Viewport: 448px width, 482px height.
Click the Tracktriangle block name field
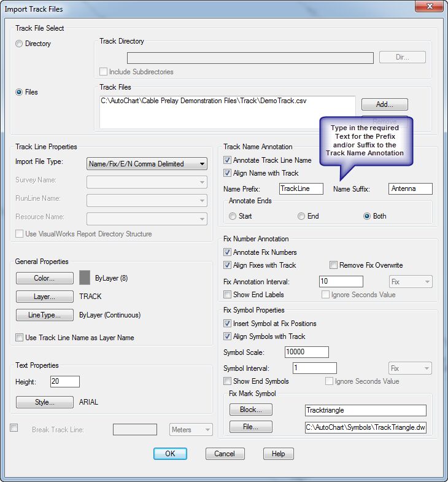(x=366, y=410)
